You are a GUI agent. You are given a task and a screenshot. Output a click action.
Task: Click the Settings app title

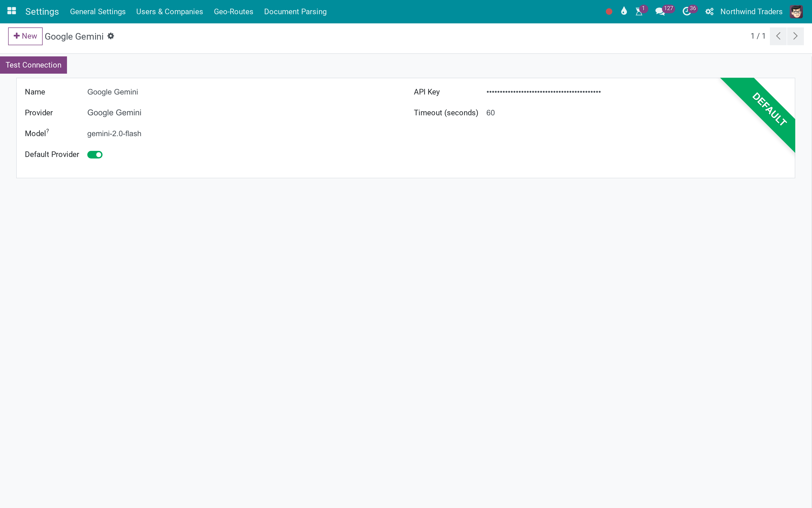point(42,12)
